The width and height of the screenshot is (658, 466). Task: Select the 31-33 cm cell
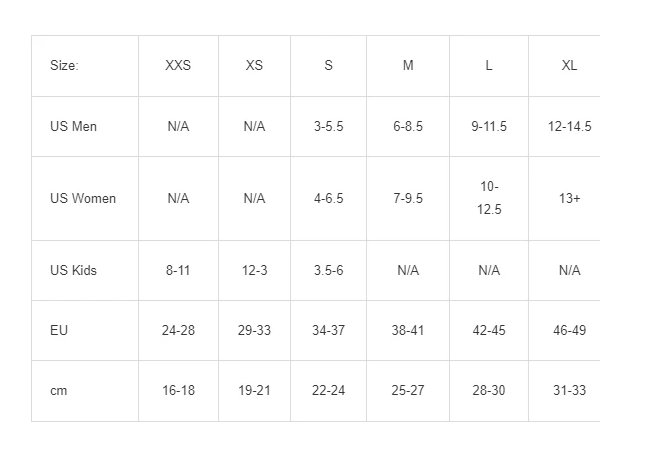pyautogui.click(x=569, y=390)
